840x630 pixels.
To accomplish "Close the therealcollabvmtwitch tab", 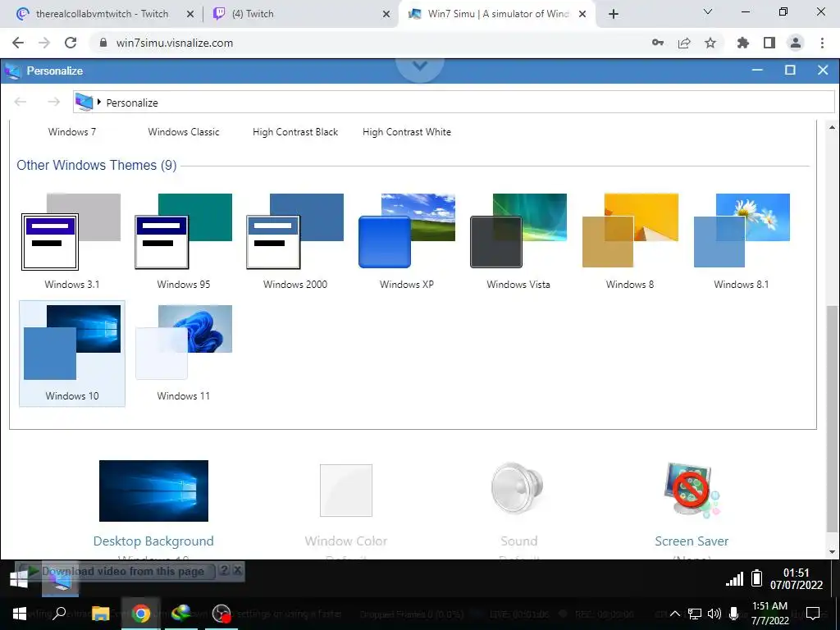I will (x=190, y=14).
